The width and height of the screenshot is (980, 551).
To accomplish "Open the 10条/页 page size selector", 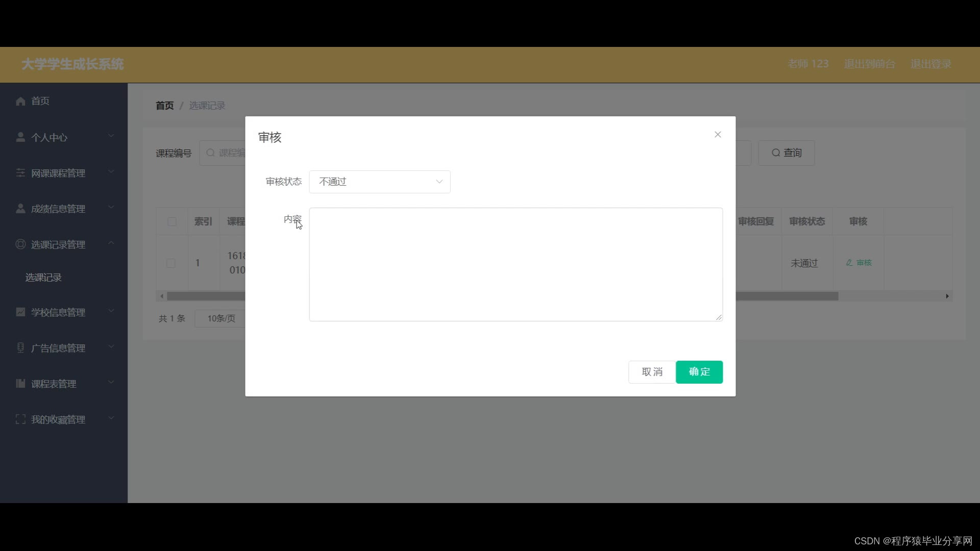I will click(220, 318).
